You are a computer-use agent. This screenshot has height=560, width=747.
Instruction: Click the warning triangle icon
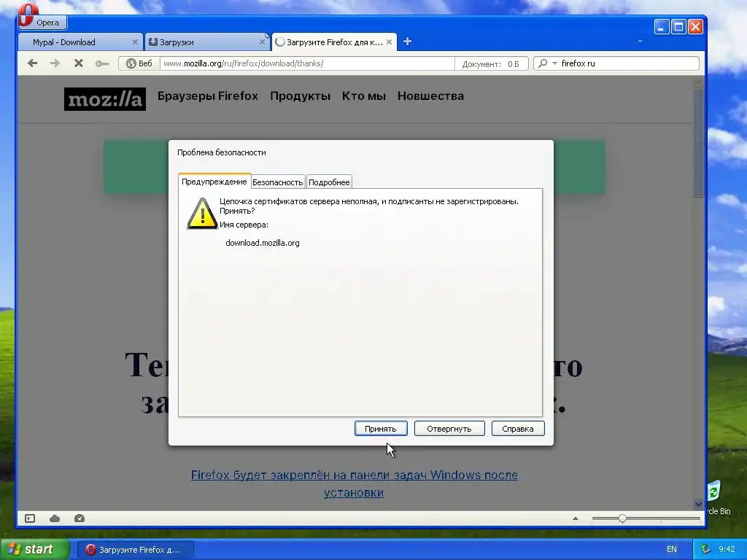(202, 214)
